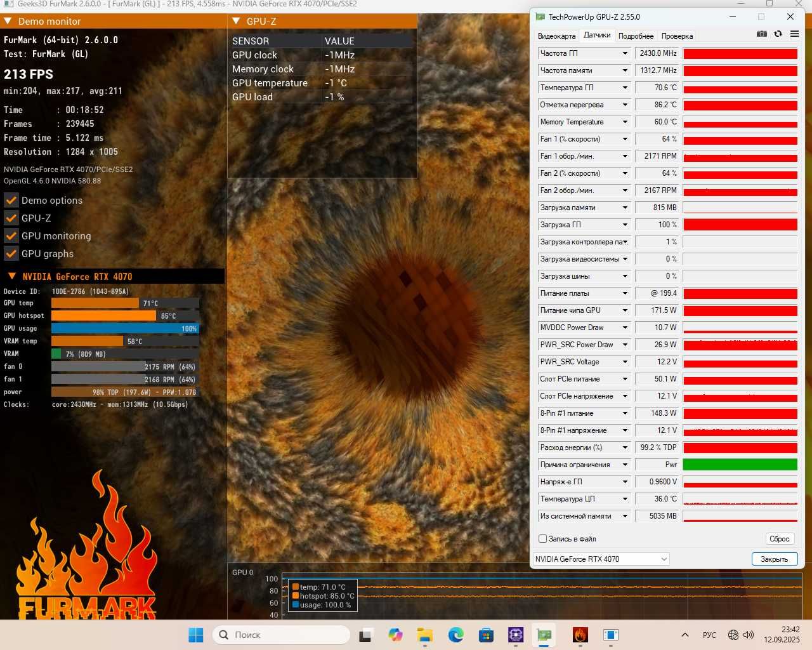
Task: Click РУС language indicator
Action: coord(709,635)
